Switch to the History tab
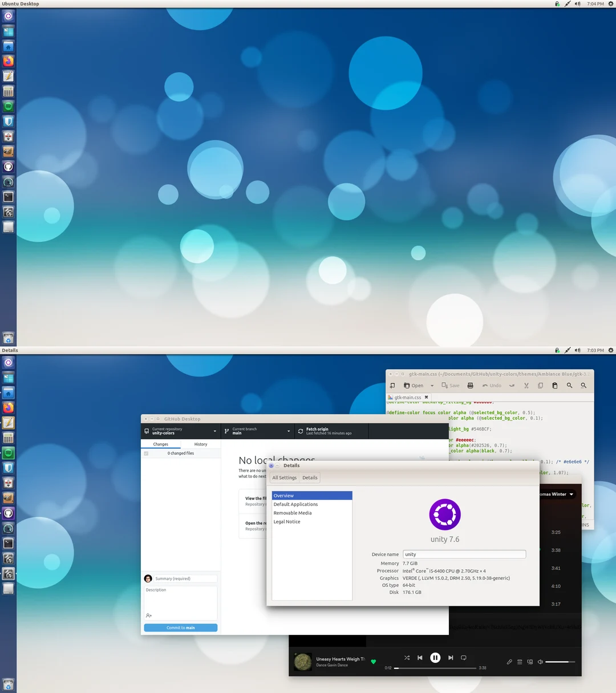616x693 pixels. 201,444
